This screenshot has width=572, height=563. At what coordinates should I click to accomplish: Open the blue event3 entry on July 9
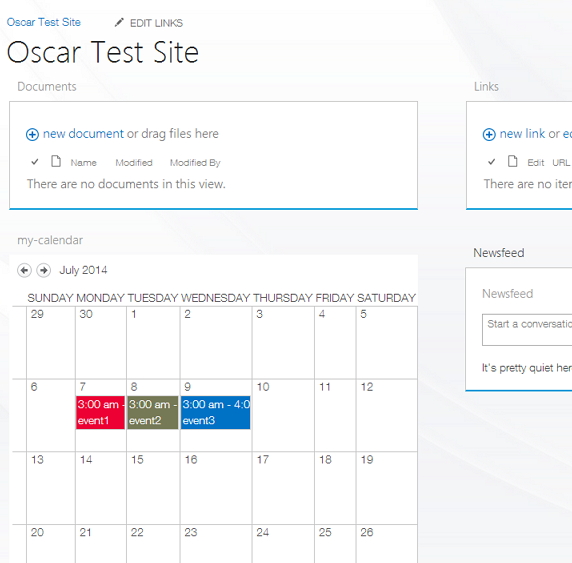[216, 412]
